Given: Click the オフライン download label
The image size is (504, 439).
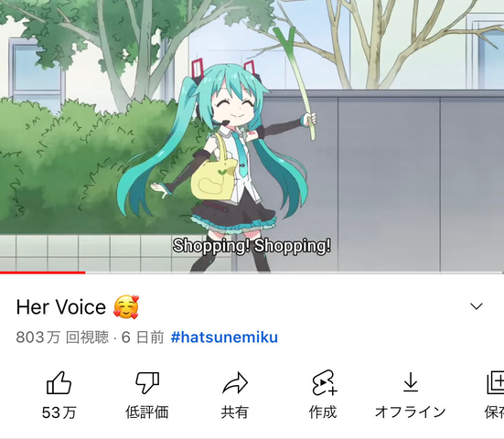Looking at the screenshot, I should pyautogui.click(x=411, y=412).
